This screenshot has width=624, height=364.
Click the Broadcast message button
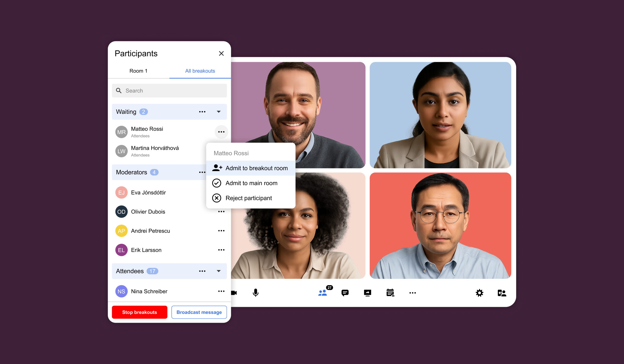click(199, 312)
